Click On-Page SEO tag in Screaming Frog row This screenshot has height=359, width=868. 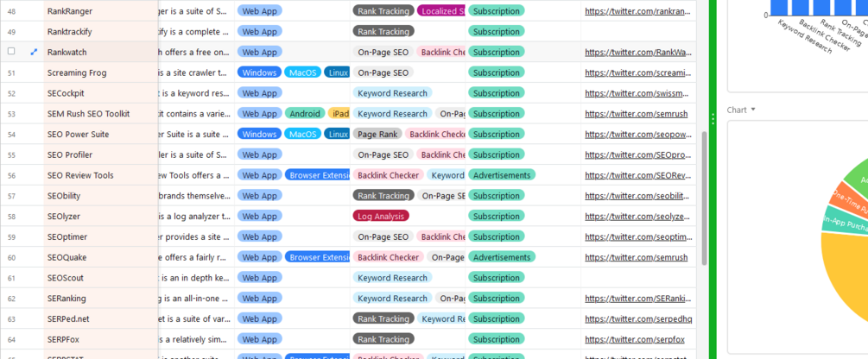point(383,72)
